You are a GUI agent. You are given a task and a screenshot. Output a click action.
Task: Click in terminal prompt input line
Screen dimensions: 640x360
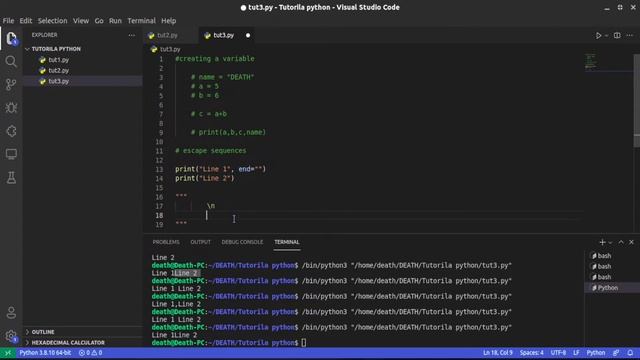pos(303,343)
